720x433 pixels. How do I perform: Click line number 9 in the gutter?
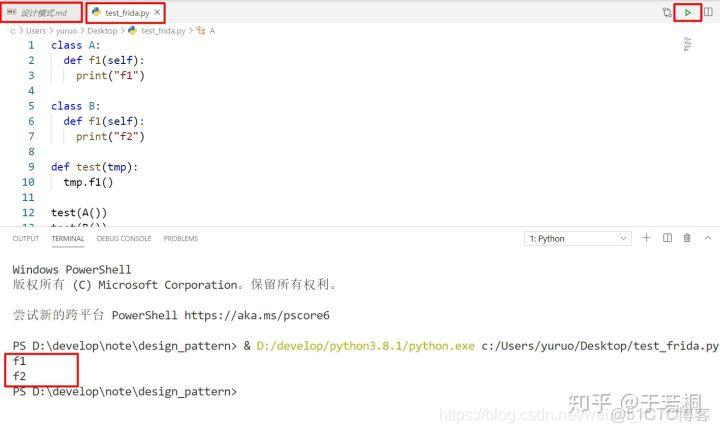click(31, 167)
